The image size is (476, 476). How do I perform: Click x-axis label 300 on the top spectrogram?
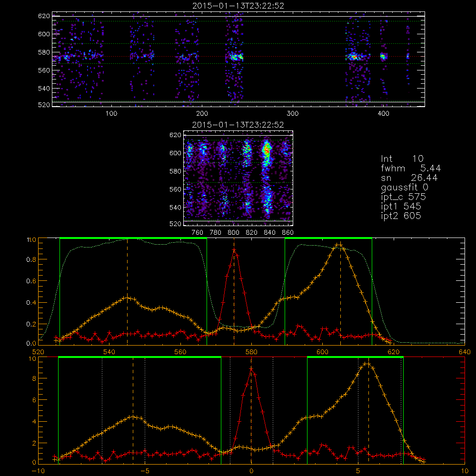pyautogui.click(x=293, y=114)
